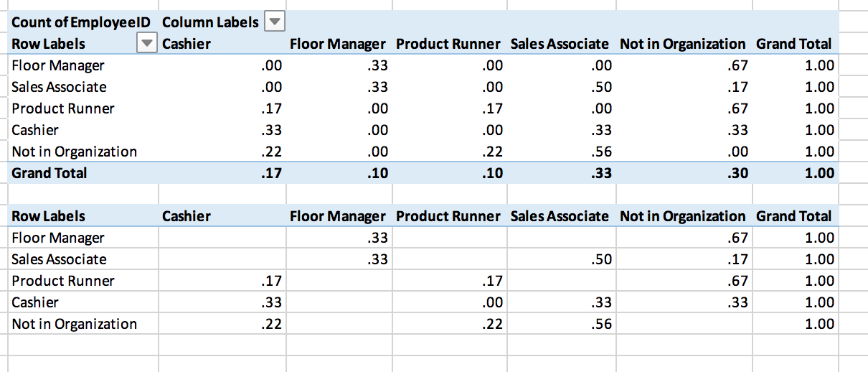
Task: Select Product Runner column header in lower table
Action: (448, 216)
